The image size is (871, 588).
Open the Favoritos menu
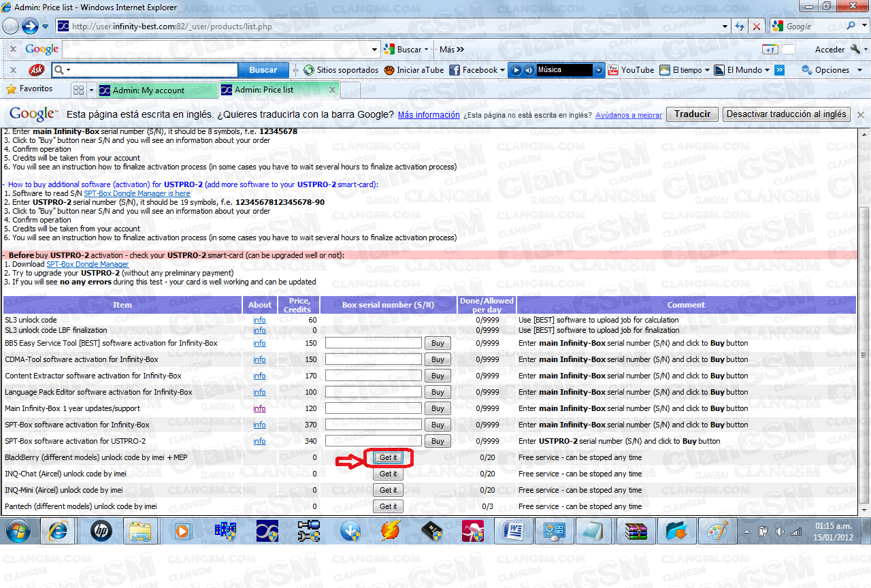click(33, 89)
